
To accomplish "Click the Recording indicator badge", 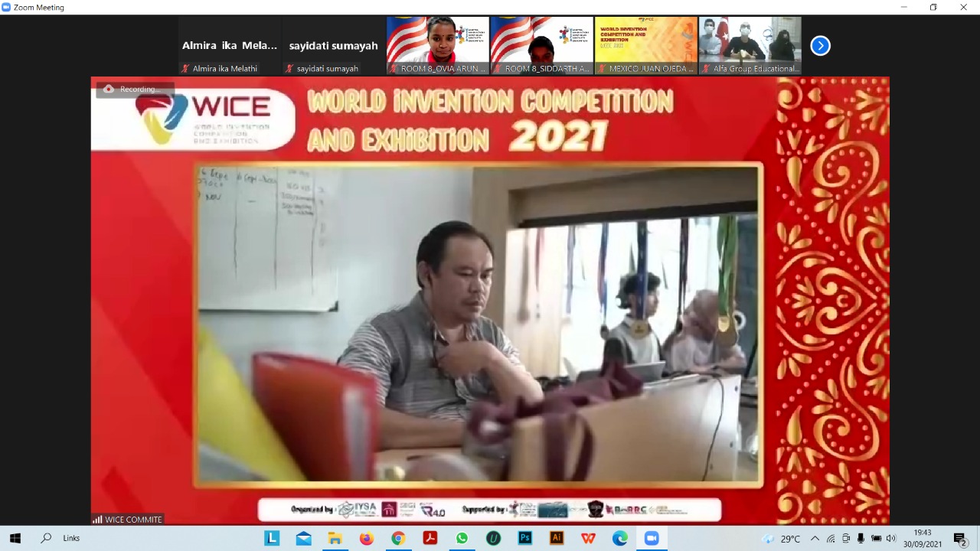I will point(135,89).
